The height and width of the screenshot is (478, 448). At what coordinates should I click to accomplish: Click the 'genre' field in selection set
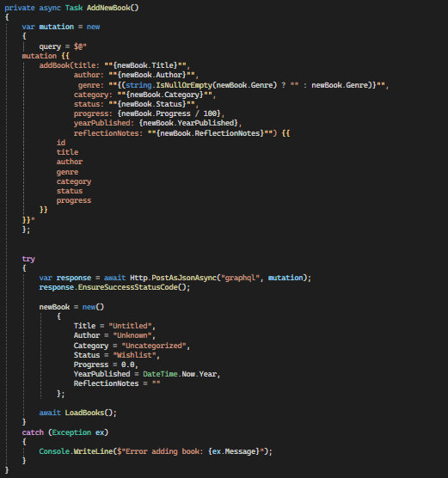(67, 172)
